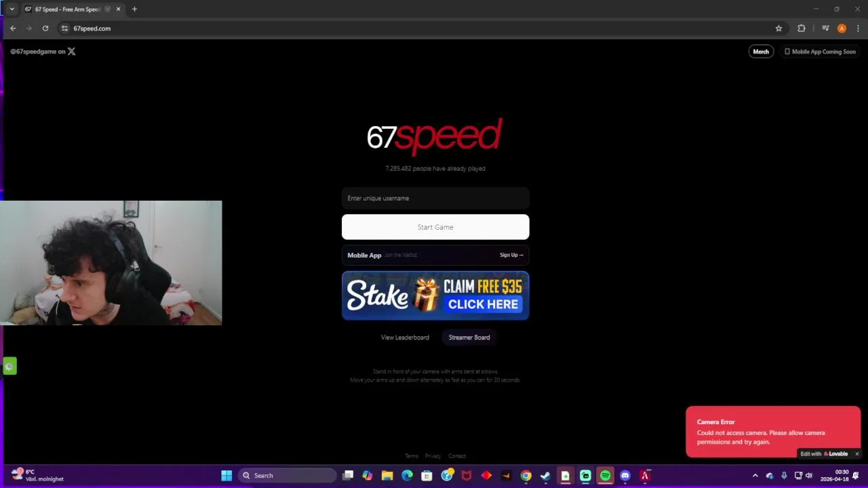Click the taskbar Search box
This screenshot has width=868, height=488.
[288, 476]
